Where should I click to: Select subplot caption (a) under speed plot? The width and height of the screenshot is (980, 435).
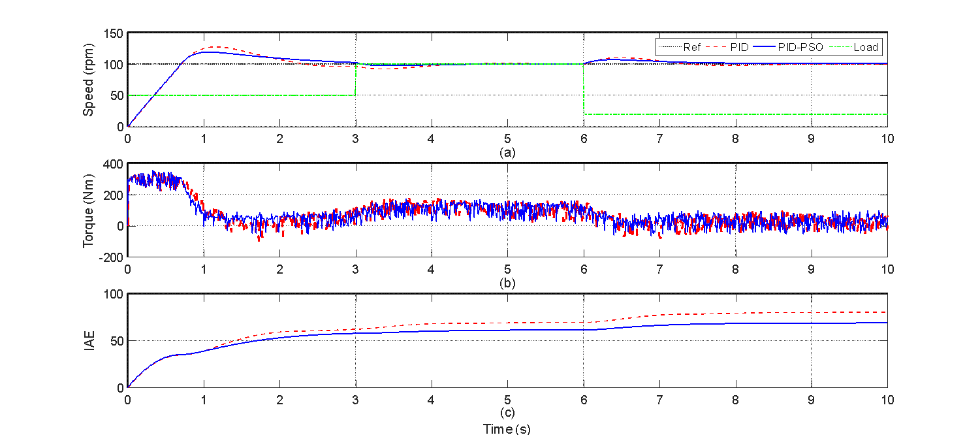pos(507,152)
